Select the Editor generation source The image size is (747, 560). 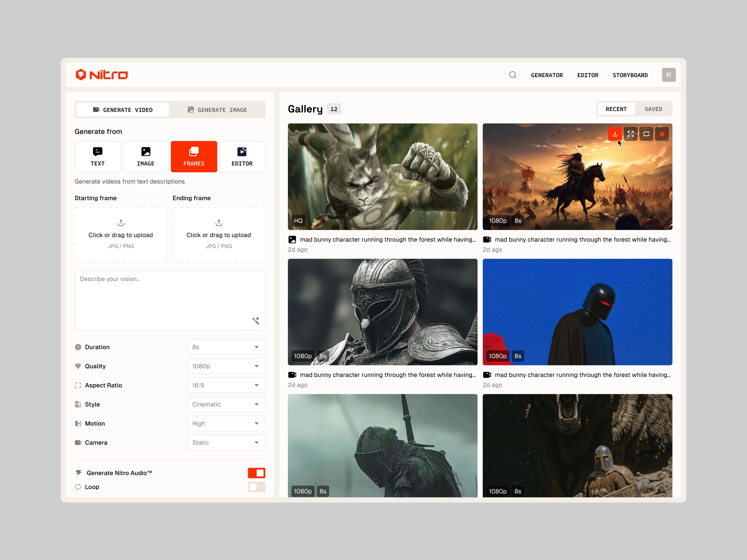click(x=242, y=156)
